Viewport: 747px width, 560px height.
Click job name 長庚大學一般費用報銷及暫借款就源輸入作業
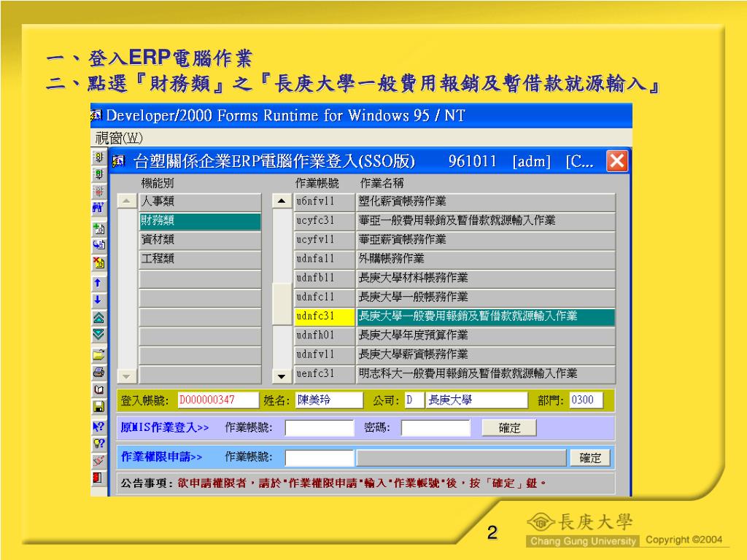[x=486, y=316]
